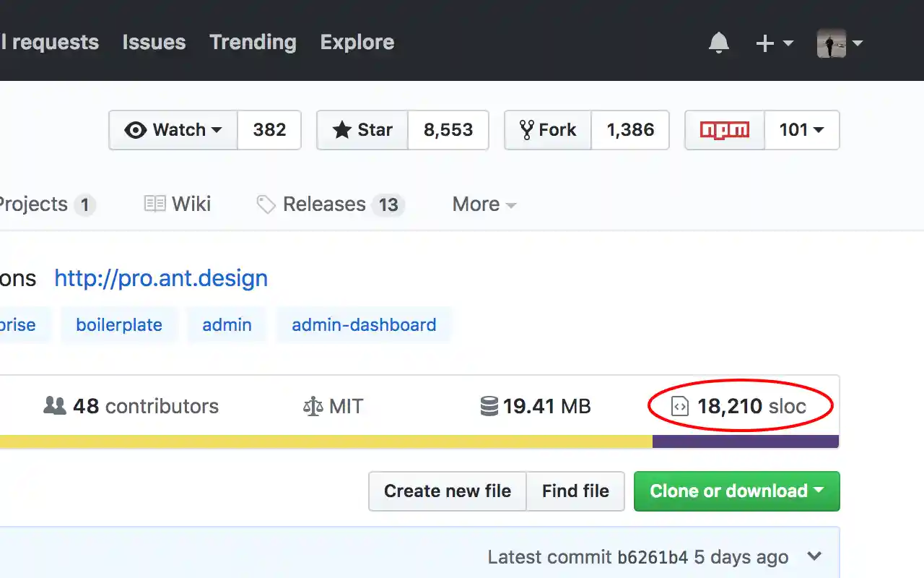Click the purple language bar segment
This screenshot has height=578, width=924.
point(745,441)
